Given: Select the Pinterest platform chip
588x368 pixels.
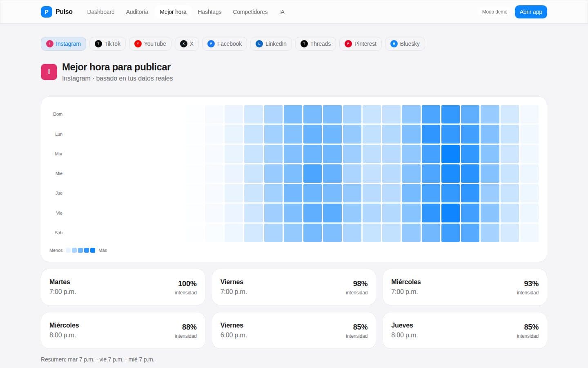Looking at the screenshot, I should [x=361, y=44].
